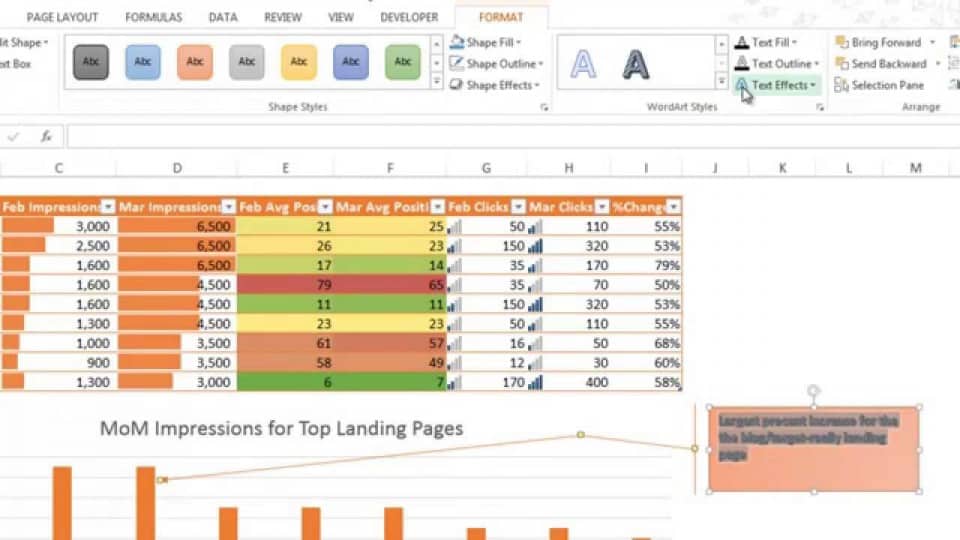Apply the light blue Abc shape style
Viewport: 960px width, 540px height.
pyautogui.click(x=143, y=62)
